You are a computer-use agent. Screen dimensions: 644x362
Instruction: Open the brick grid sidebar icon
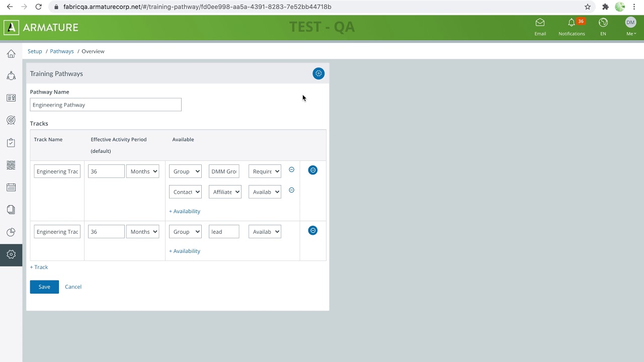point(11,165)
